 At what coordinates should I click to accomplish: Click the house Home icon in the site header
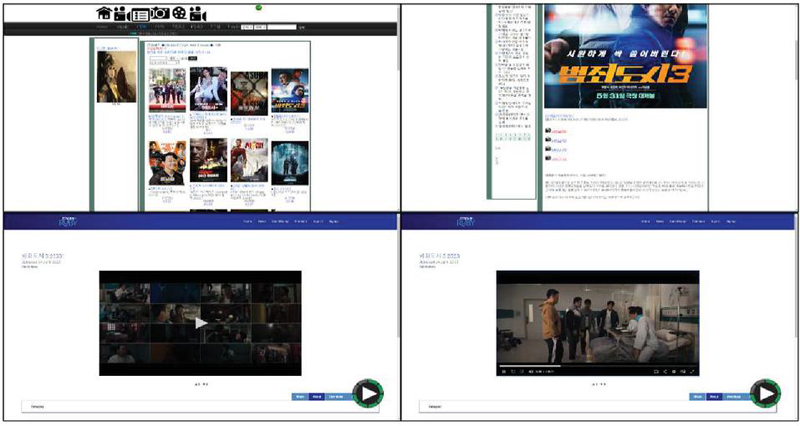104,13
